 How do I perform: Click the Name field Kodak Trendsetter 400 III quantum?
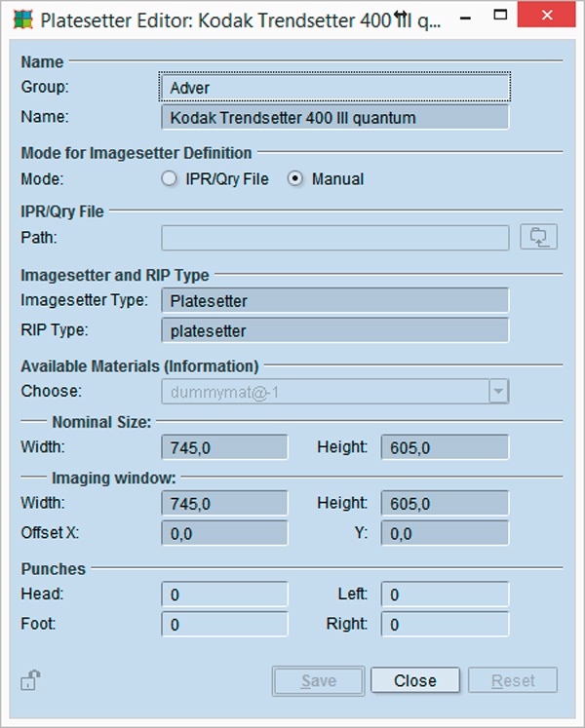coord(334,117)
